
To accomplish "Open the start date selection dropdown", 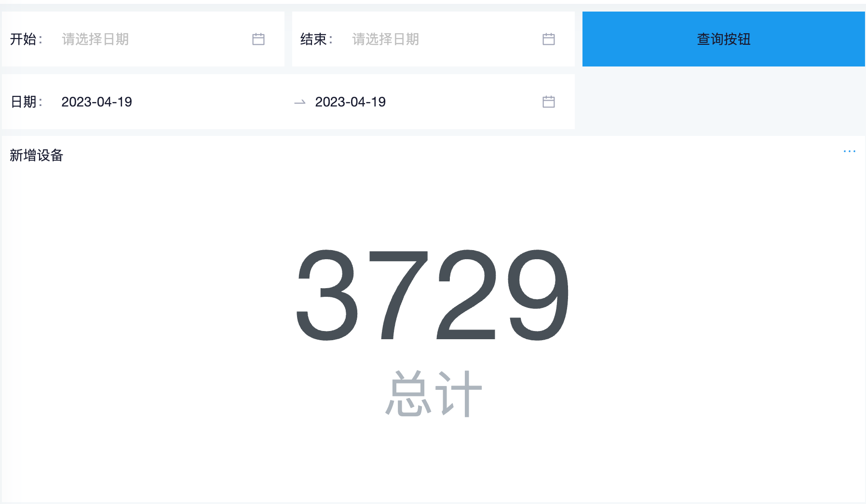I will coord(145,39).
